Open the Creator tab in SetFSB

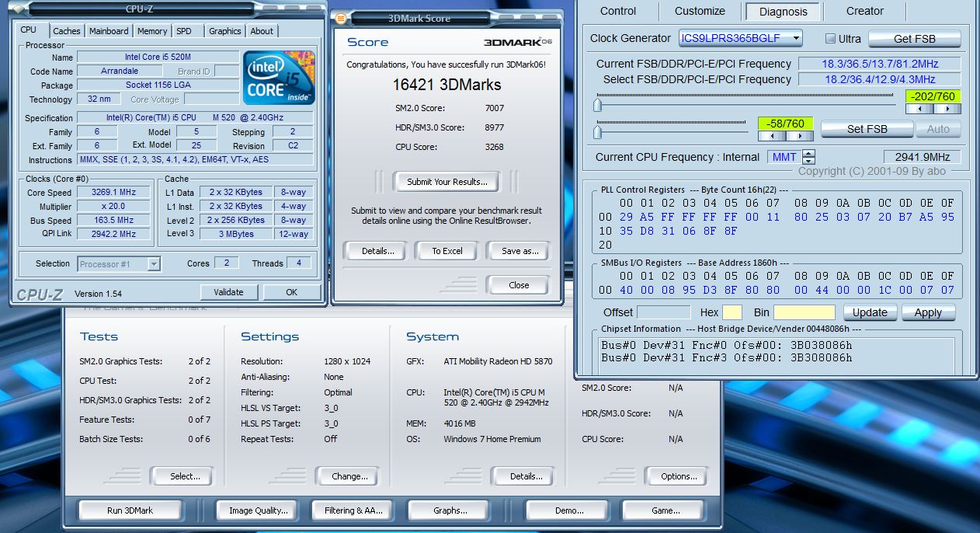865,11
